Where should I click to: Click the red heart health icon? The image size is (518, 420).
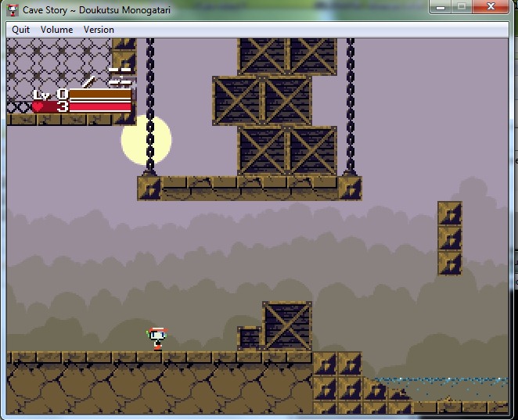(38, 106)
